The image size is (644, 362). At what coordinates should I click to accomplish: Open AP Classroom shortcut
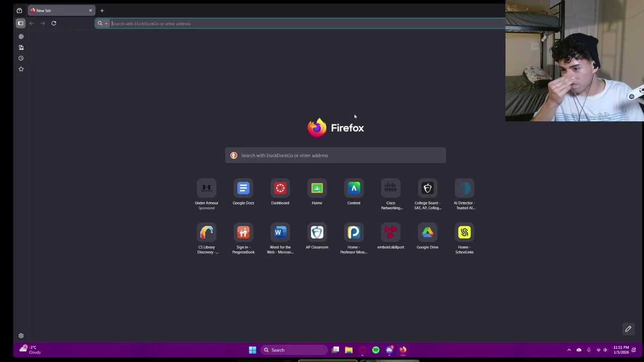click(x=317, y=237)
